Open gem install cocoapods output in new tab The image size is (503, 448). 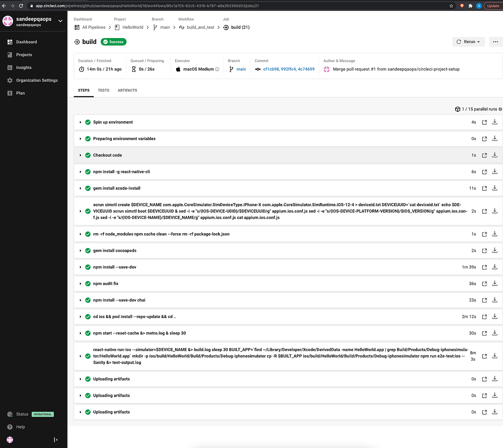[x=484, y=251]
